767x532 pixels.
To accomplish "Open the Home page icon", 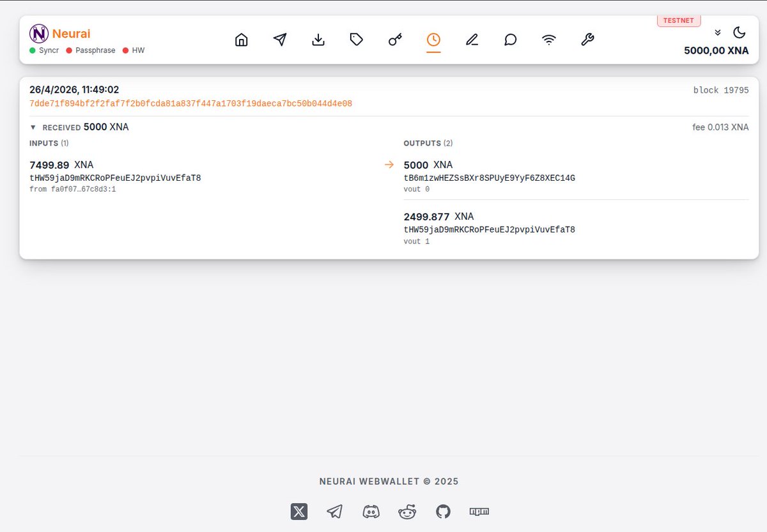I will pyautogui.click(x=242, y=40).
